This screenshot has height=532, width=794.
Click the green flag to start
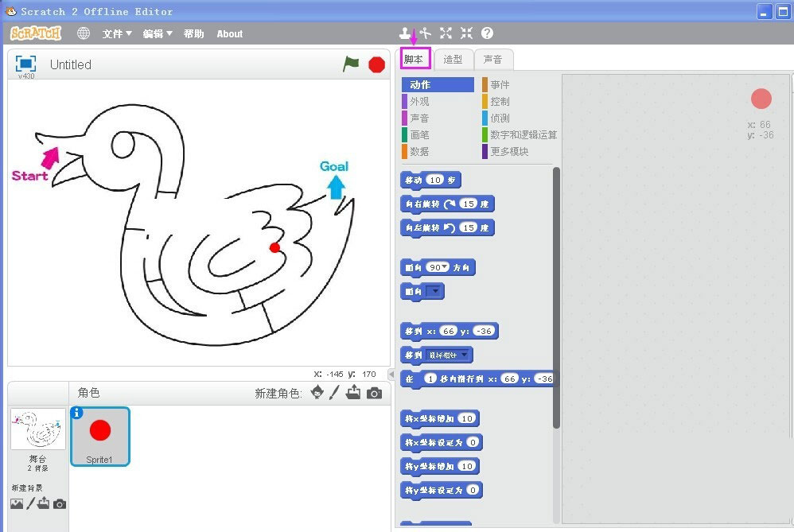349,64
